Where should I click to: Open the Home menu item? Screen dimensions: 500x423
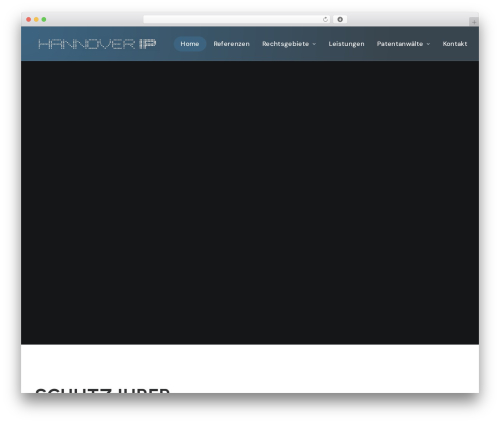coord(190,44)
